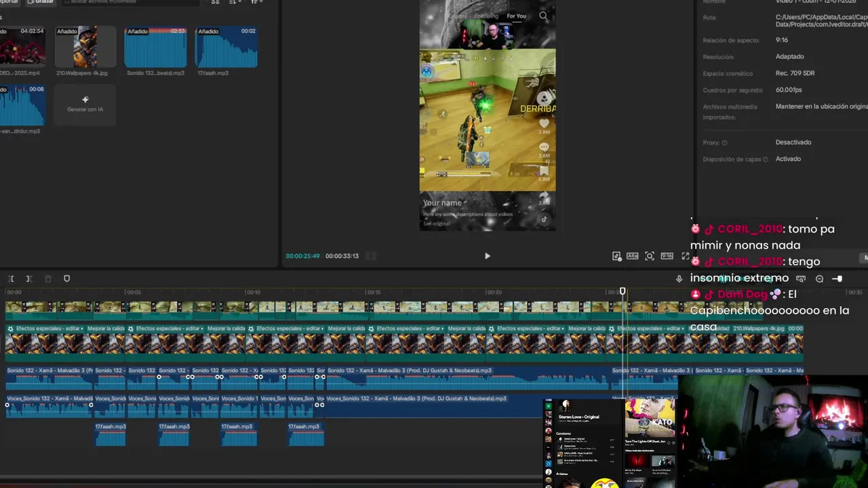Play the preview video
The image size is (868, 488).
tap(487, 256)
